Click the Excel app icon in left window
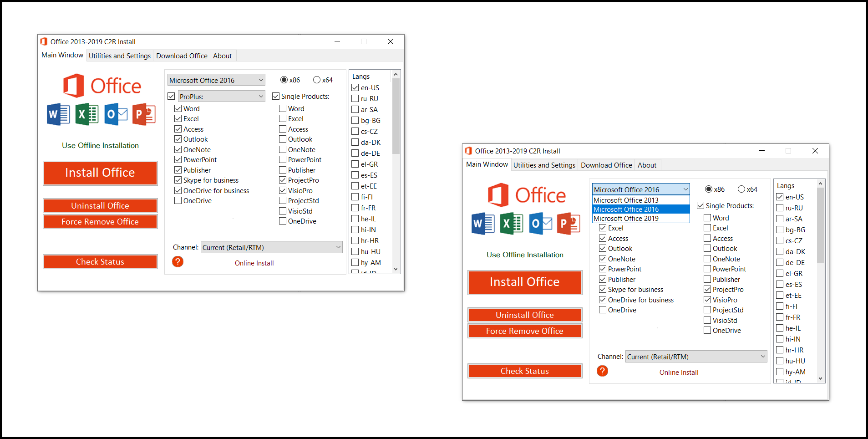The image size is (868, 439). click(x=87, y=114)
